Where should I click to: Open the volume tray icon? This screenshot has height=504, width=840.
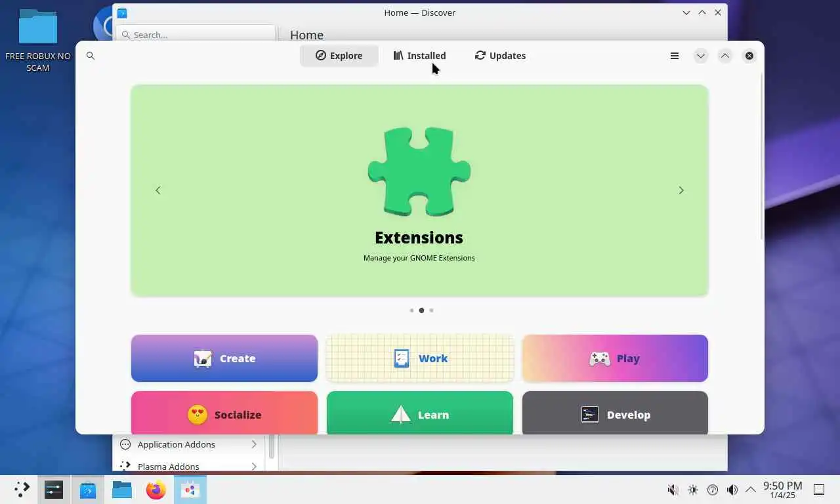pos(732,490)
